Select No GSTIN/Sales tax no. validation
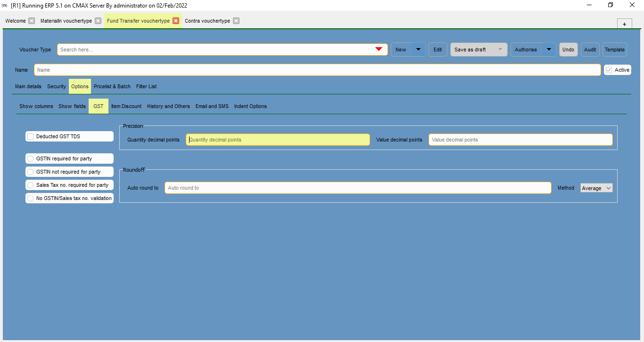This screenshot has height=342, width=644. [x=31, y=198]
